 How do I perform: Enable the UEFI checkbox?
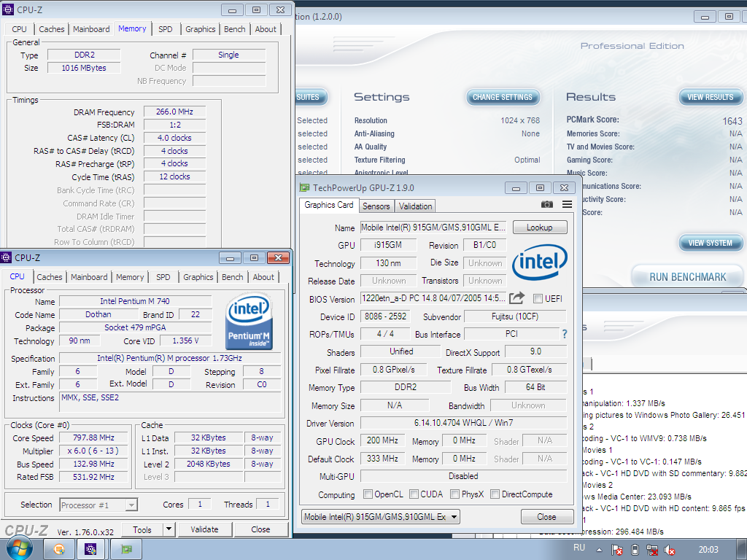[538, 298]
